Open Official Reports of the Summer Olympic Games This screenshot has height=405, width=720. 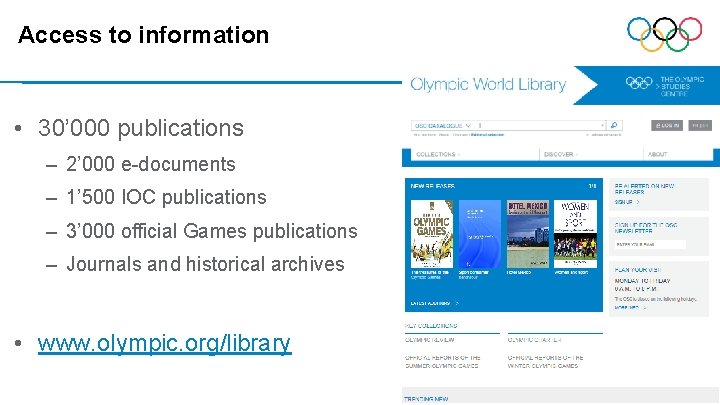click(442, 361)
